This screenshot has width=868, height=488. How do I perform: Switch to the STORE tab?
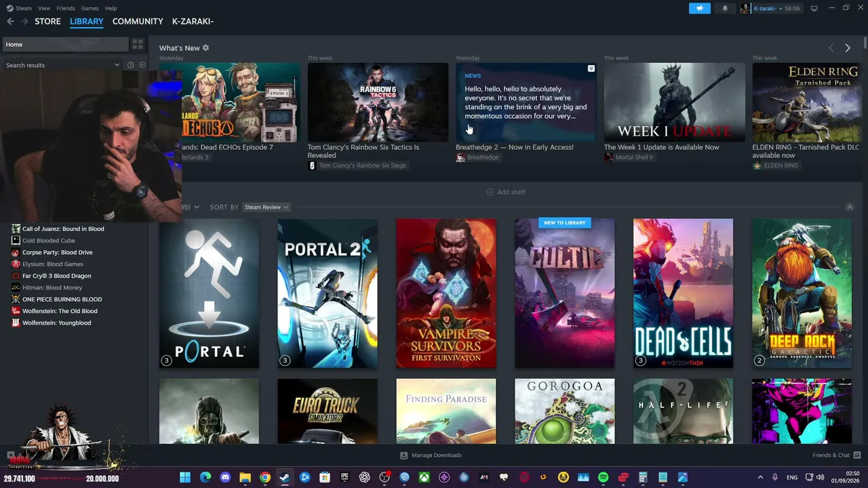(x=47, y=22)
